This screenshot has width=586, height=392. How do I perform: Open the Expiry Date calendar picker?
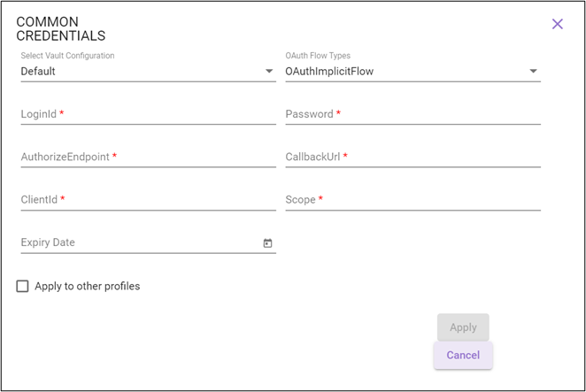point(267,243)
